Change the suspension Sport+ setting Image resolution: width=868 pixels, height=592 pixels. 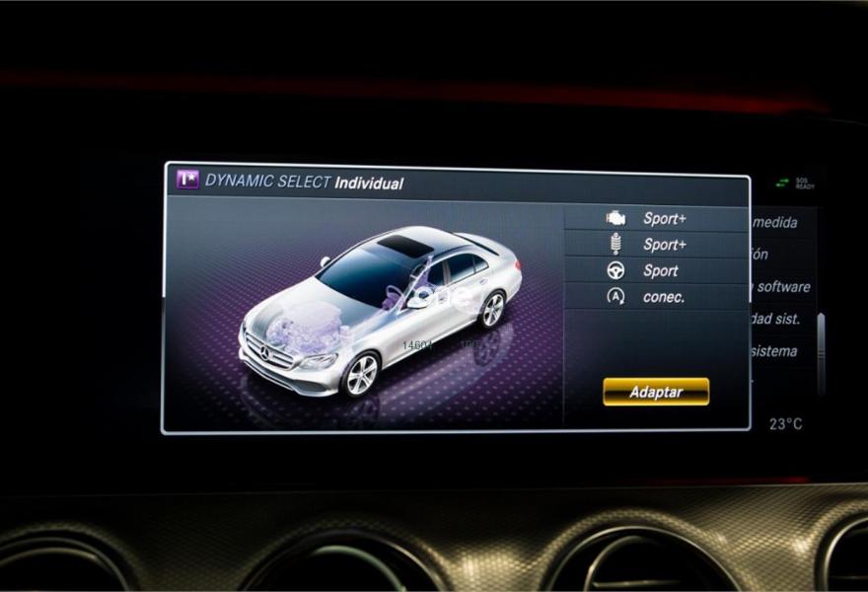tap(665, 245)
